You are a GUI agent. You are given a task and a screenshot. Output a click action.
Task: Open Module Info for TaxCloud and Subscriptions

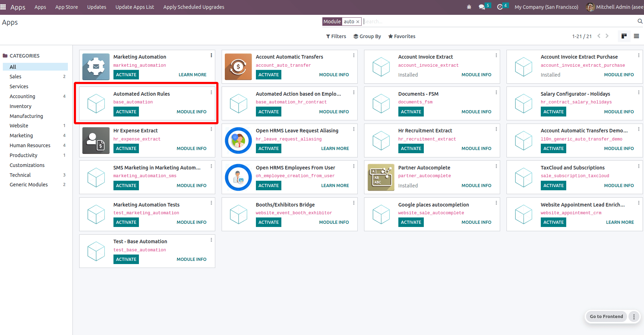tap(619, 186)
